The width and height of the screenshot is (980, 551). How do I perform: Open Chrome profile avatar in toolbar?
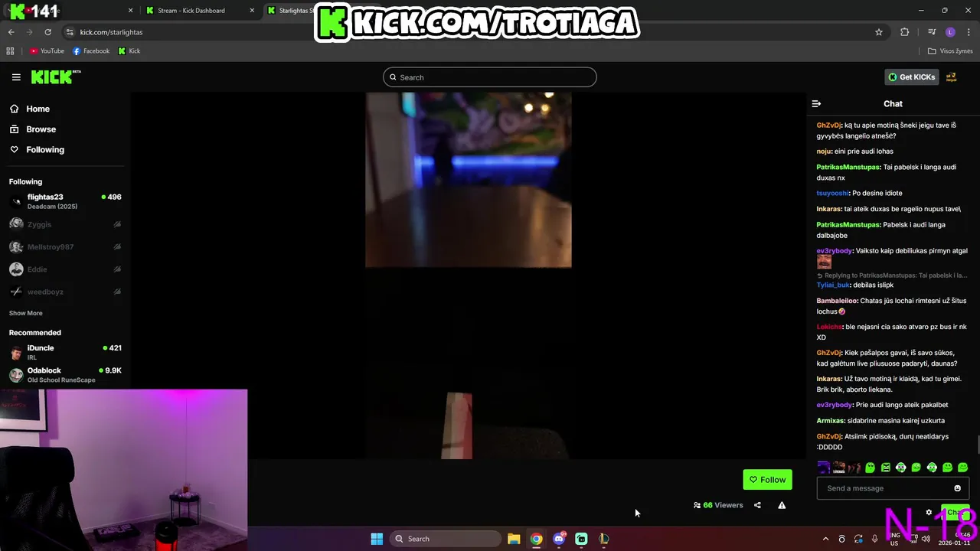point(950,32)
